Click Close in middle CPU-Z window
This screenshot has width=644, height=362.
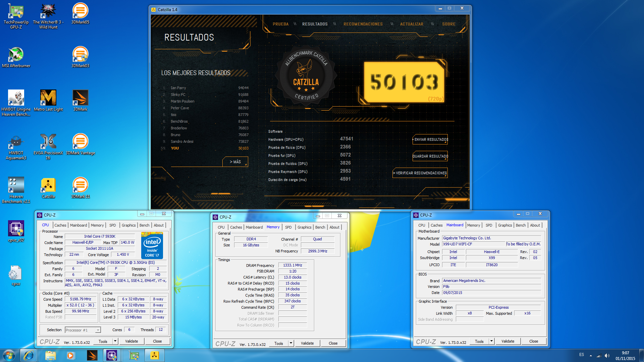pos(333,343)
